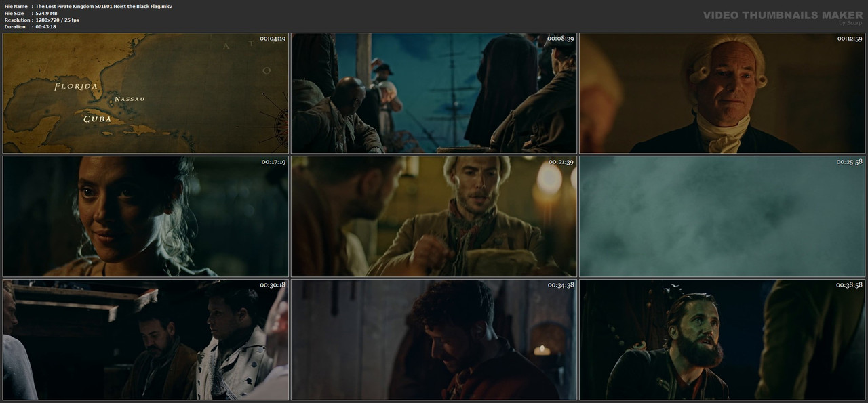Click the 00:08:39 timestamp label

[x=561, y=39]
